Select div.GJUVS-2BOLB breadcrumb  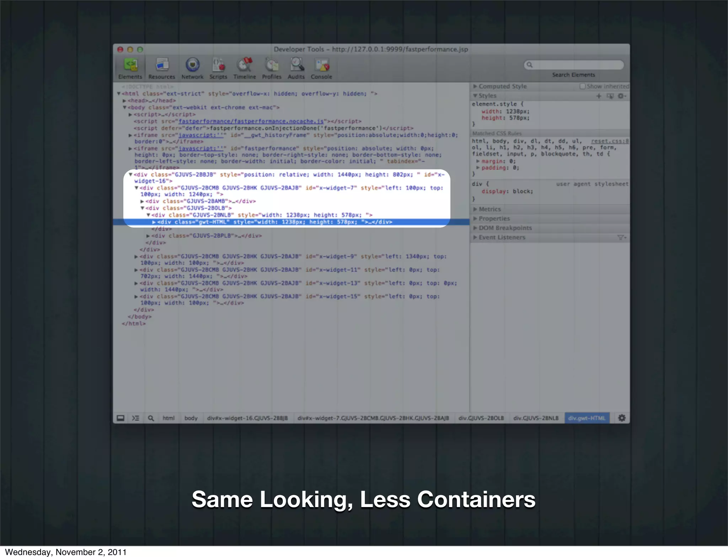(x=481, y=418)
